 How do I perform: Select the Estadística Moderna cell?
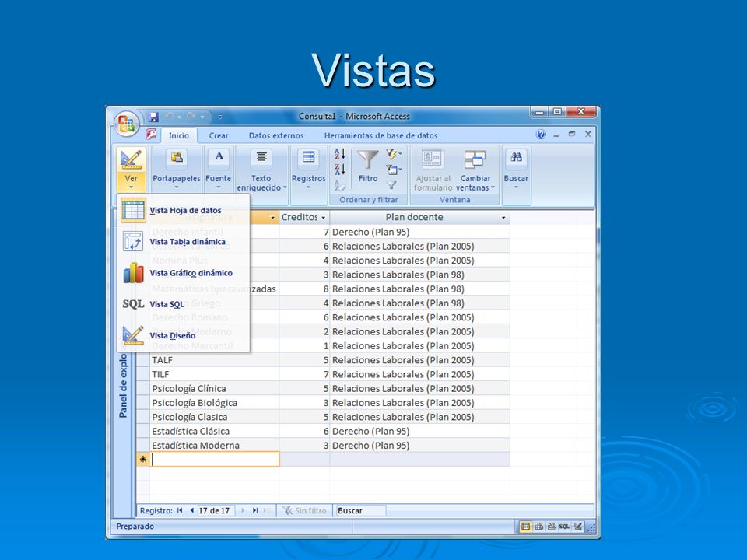coord(215,445)
